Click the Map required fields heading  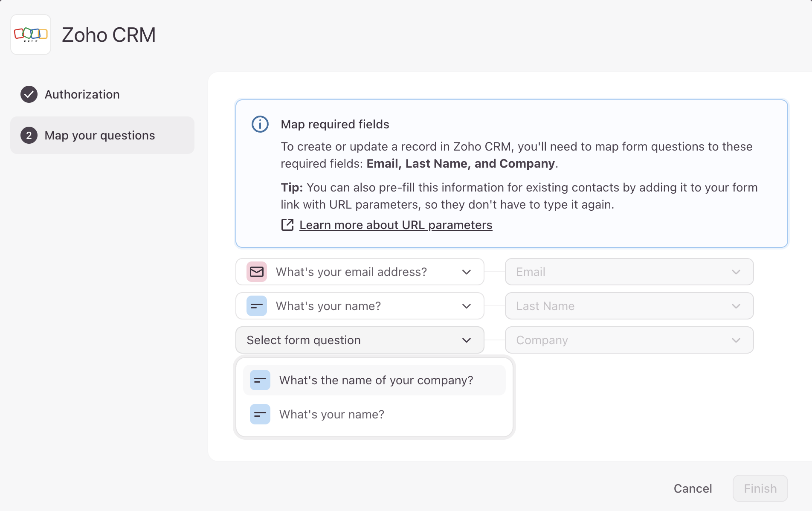coord(335,124)
